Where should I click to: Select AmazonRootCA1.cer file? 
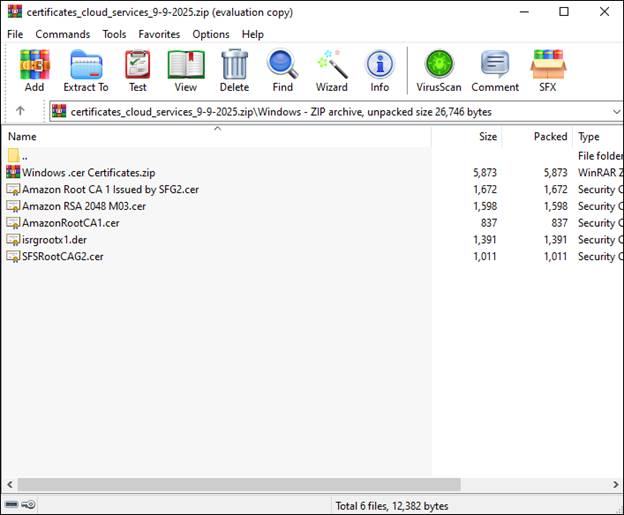71,223
